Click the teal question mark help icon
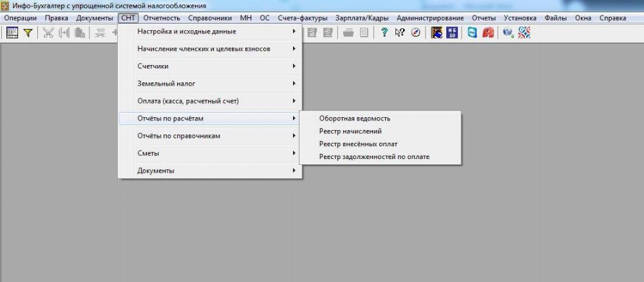Image resolution: width=644 pixels, height=282 pixels. pos(384,33)
